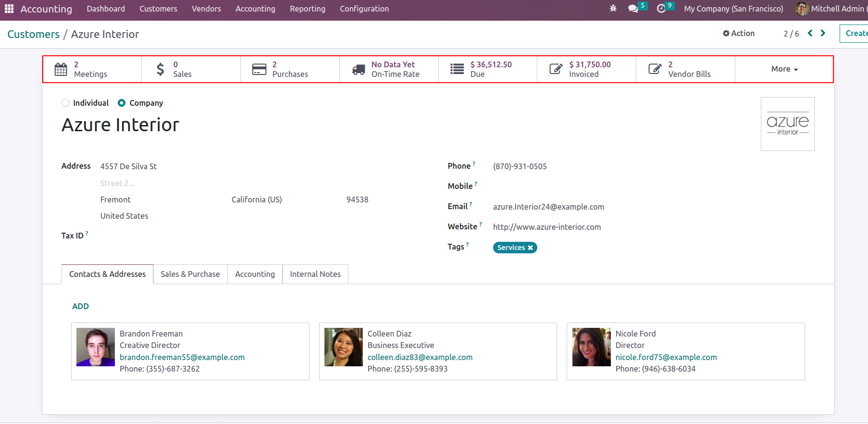The image size is (868, 424).
Task: Open Meetings calendar stat button
Action: click(92, 69)
